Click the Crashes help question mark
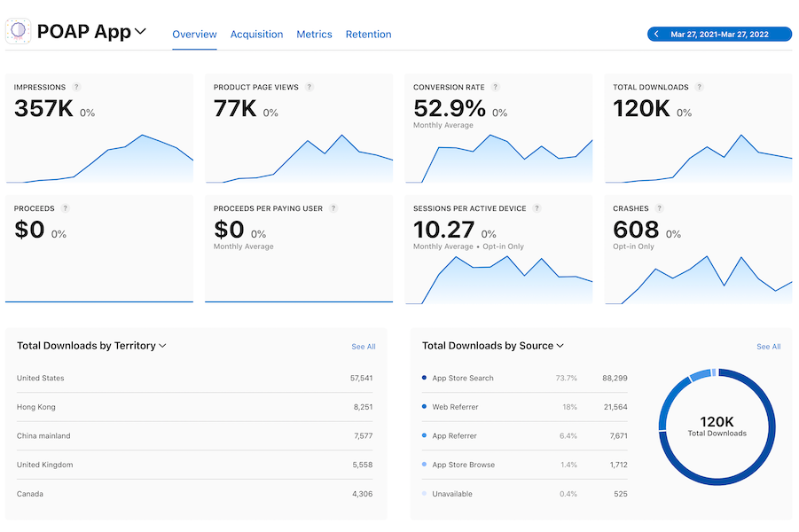 (x=660, y=208)
